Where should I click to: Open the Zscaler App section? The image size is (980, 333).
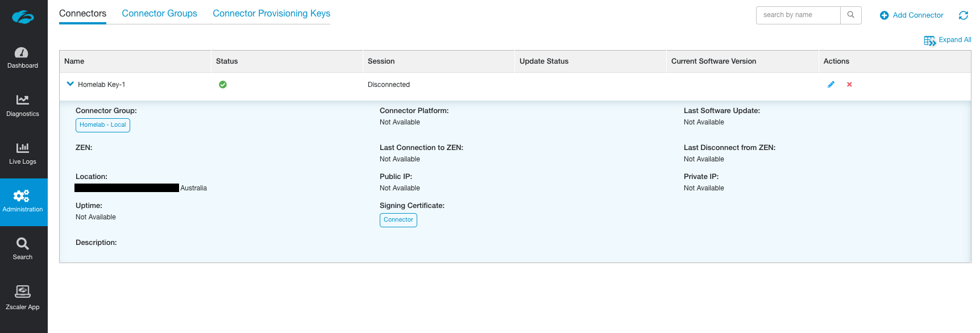tap(23, 298)
